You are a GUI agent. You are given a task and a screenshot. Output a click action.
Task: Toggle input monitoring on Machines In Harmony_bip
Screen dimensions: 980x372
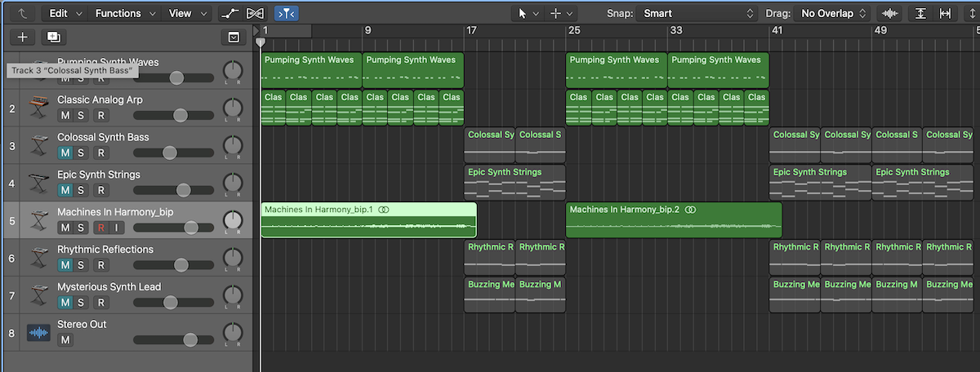pyautogui.click(x=116, y=228)
